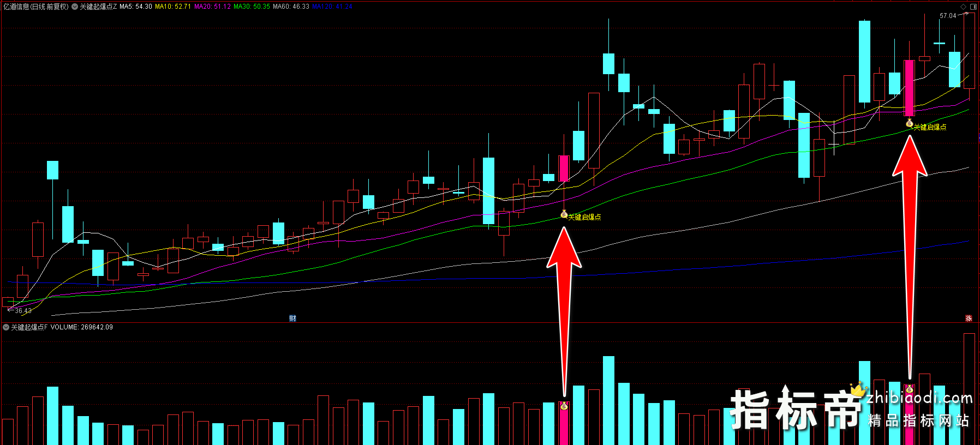Open the volume sub-chart indicator dropdown arrow
The width and height of the screenshot is (980, 445).
pyautogui.click(x=6, y=327)
